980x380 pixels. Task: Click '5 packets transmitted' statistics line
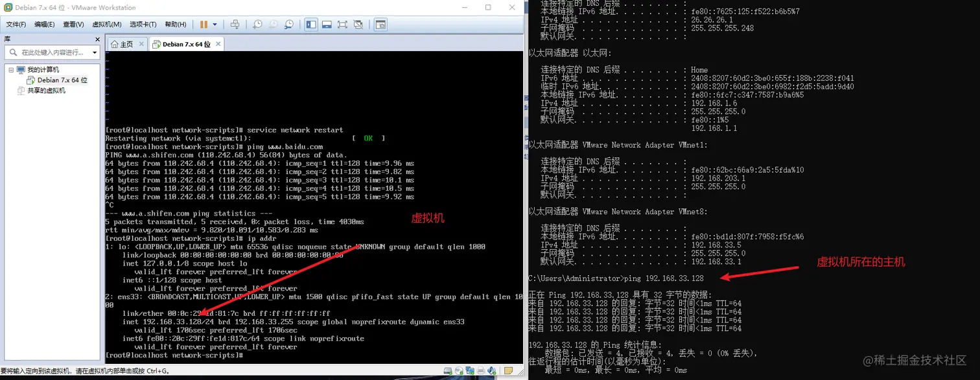coord(235,222)
